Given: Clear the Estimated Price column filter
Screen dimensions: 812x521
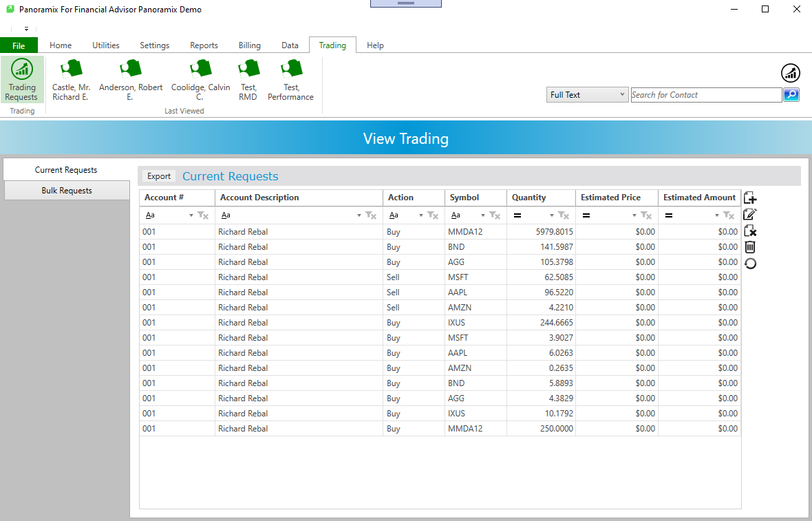Looking at the screenshot, I should pos(645,215).
